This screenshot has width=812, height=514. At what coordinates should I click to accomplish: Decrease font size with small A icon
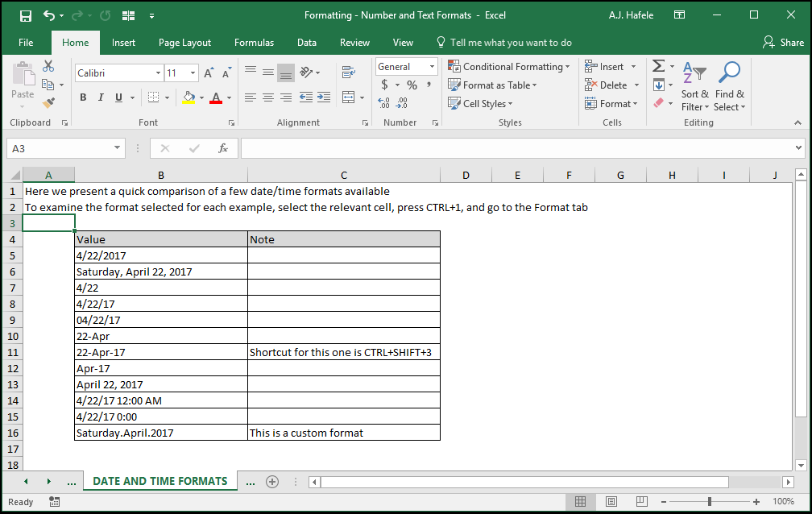[x=226, y=73]
